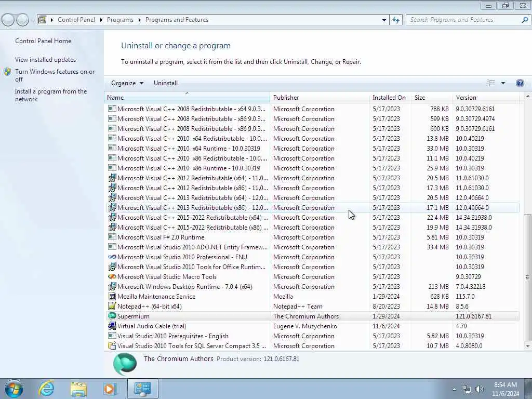
Task: Click the Visual Studio 2010 Prerequisites - English icon
Action: click(x=112, y=336)
